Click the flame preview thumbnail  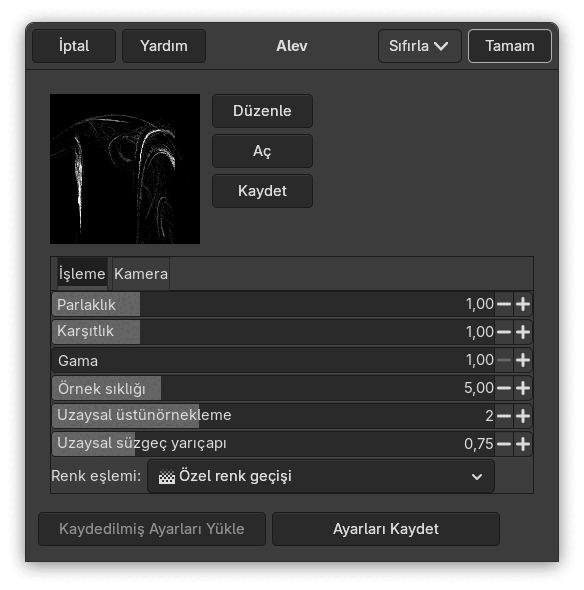point(125,169)
